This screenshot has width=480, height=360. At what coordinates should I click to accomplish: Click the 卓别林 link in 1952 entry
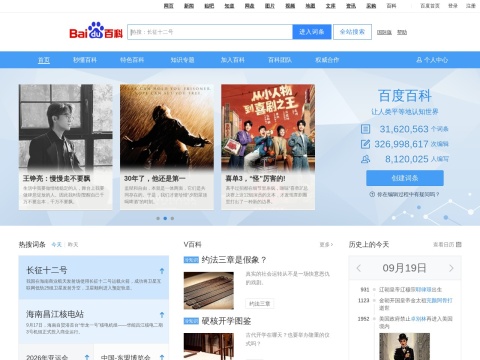[419, 319]
